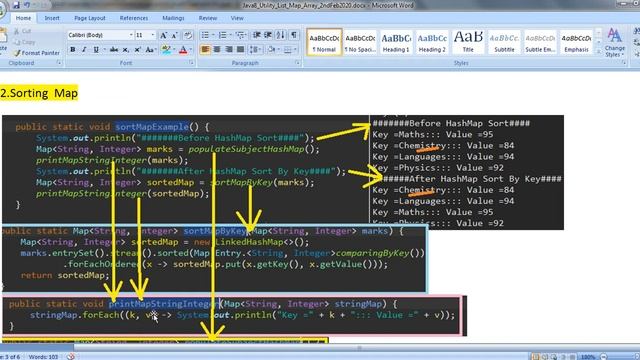Click the Shading paint bucket icon
The image size is (640, 360).
[x=271, y=50]
